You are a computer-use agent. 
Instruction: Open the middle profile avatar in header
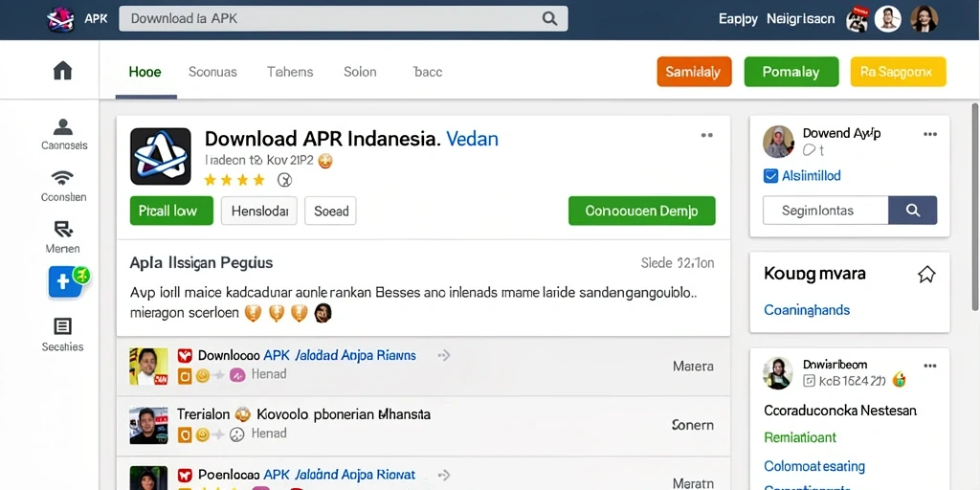[887, 19]
